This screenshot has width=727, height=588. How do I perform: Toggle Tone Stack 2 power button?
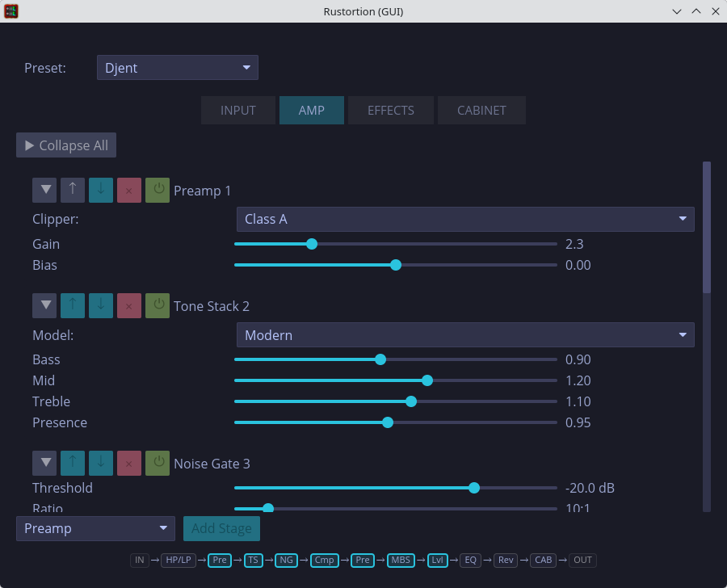(158, 305)
